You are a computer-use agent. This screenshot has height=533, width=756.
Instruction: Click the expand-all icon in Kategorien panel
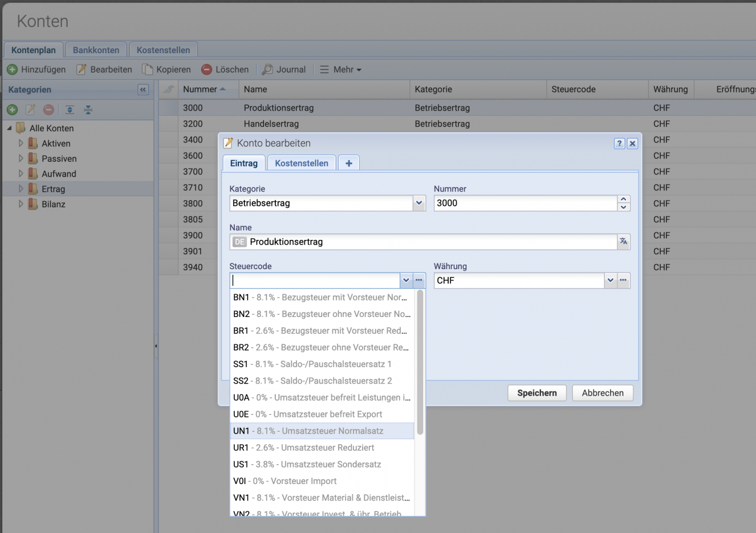tap(69, 110)
